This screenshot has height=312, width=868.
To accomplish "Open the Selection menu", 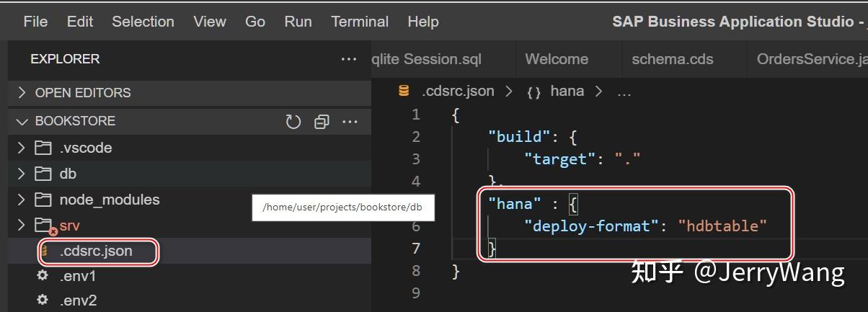I will pos(143,22).
